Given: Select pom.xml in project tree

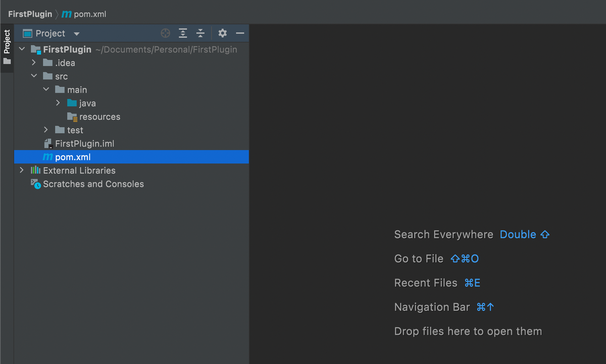Looking at the screenshot, I should point(131,157).
